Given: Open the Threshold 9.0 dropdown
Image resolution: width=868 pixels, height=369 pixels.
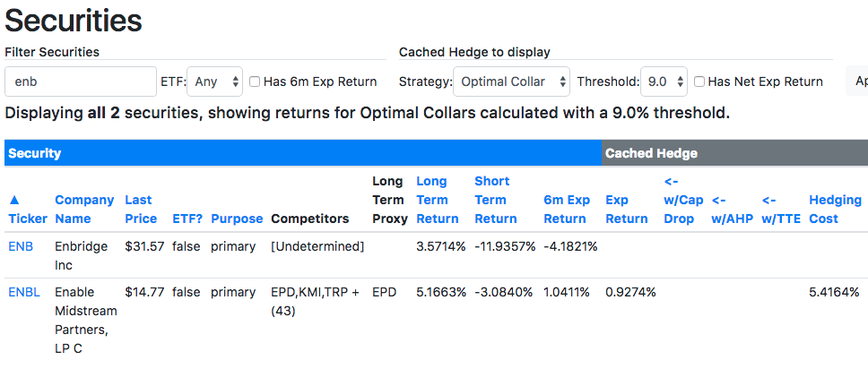Looking at the screenshot, I should (664, 82).
